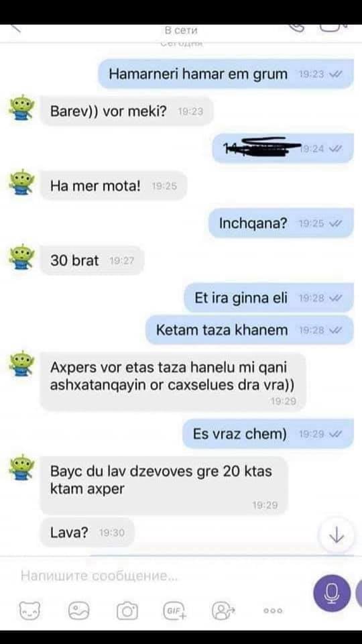Tap alien avatar beside "Ha mer mota!"
Image resolution: width=362 pixels, height=644 pixels.
pyautogui.click(x=21, y=182)
